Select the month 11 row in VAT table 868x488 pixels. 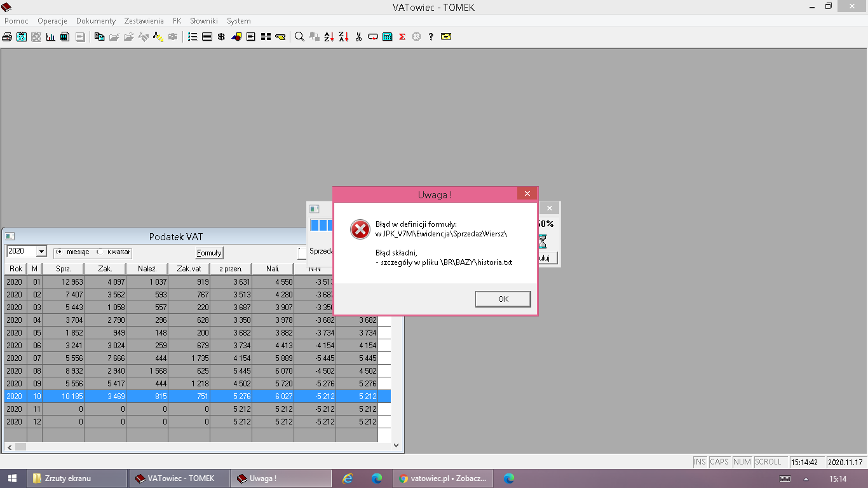coord(191,409)
